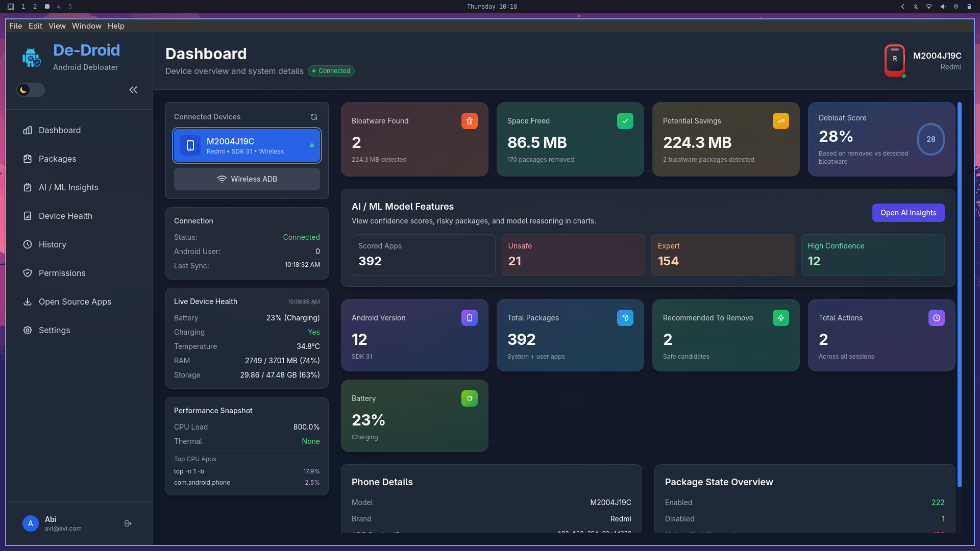Viewport: 980px width, 551px height.
Task: Collapse the sidebar with double chevron
Action: (133, 90)
